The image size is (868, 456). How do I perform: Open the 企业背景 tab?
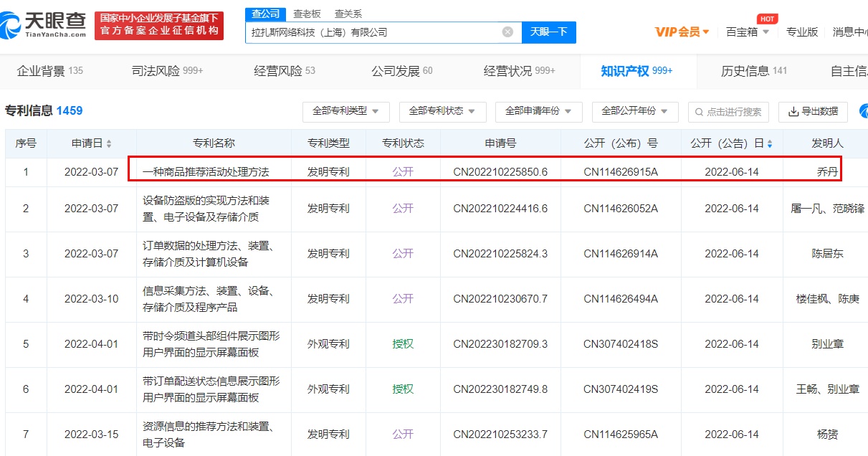click(50, 71)
